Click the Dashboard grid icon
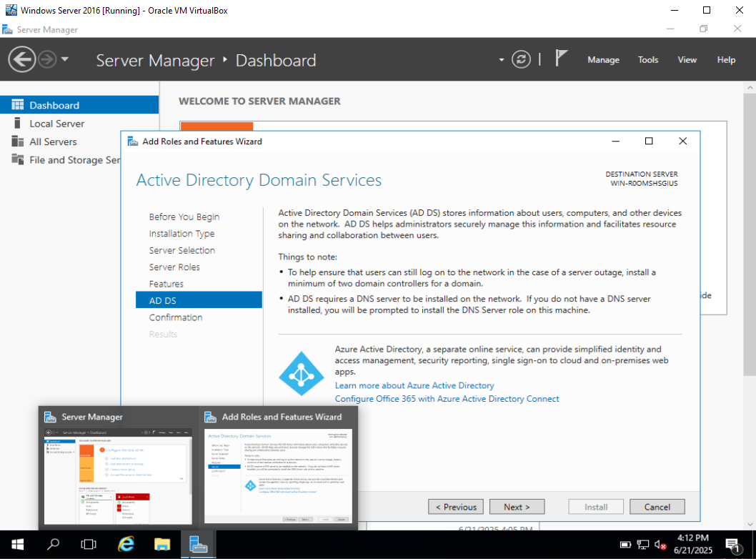756x559 pixels. pyautogui.click(x=17, y=104)
